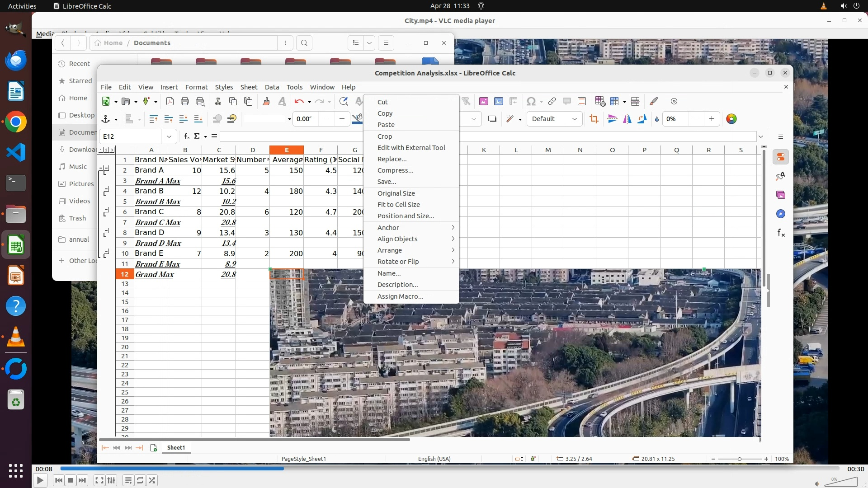Click the Export as PDF icon
868x488 pixels.
click(x=170, y=101)
